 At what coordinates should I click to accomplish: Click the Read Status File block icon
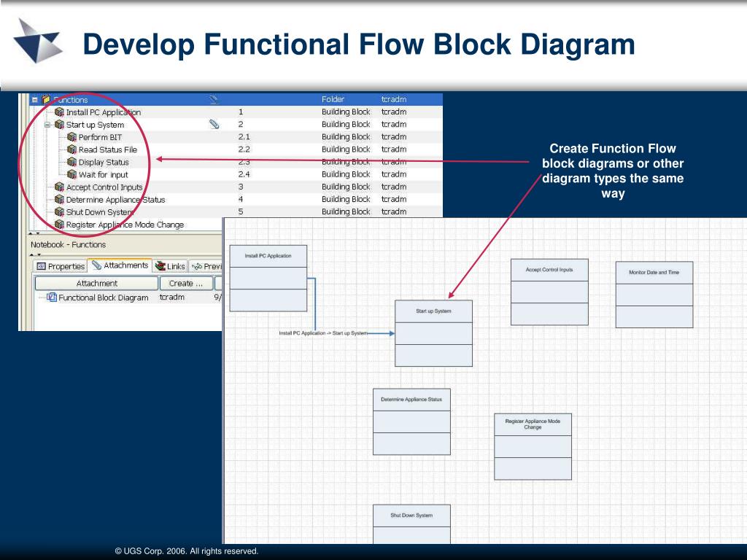coord(71,149)
